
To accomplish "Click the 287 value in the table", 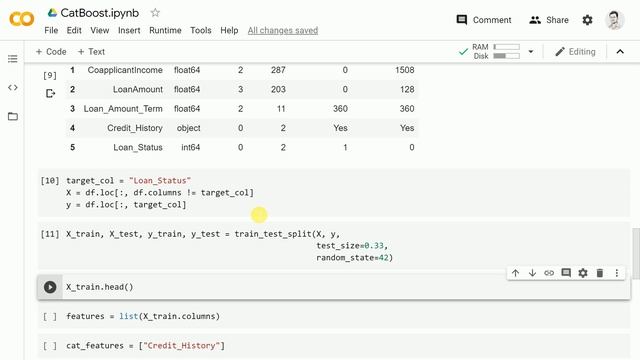I will point(278,70).
